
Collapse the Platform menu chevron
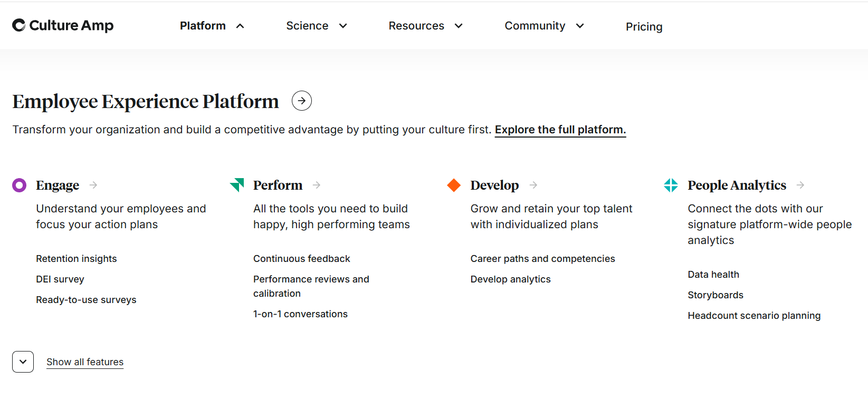pyautogui.click(x=240, y=26)
